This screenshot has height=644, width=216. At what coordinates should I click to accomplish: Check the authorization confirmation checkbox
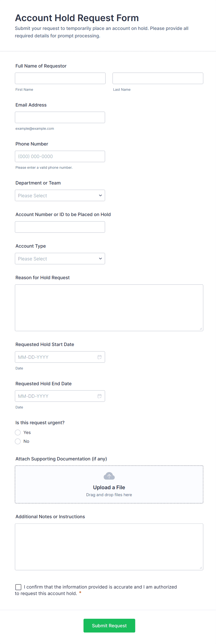click(18, 587)
